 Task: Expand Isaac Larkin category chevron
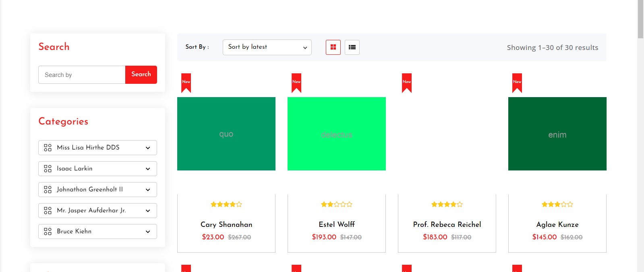(148, 169)
